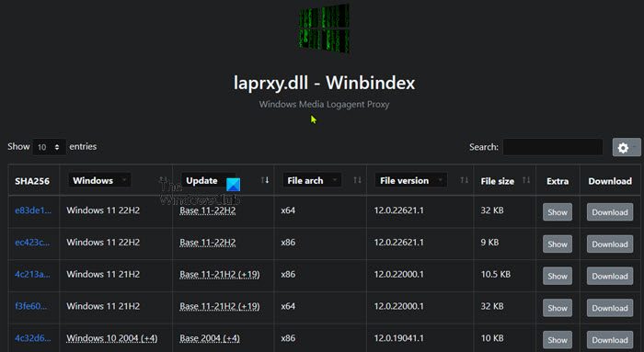Click the laprxy.dll - Winbindex title
This screenshot has width=644, height=352.
[324, 83]
